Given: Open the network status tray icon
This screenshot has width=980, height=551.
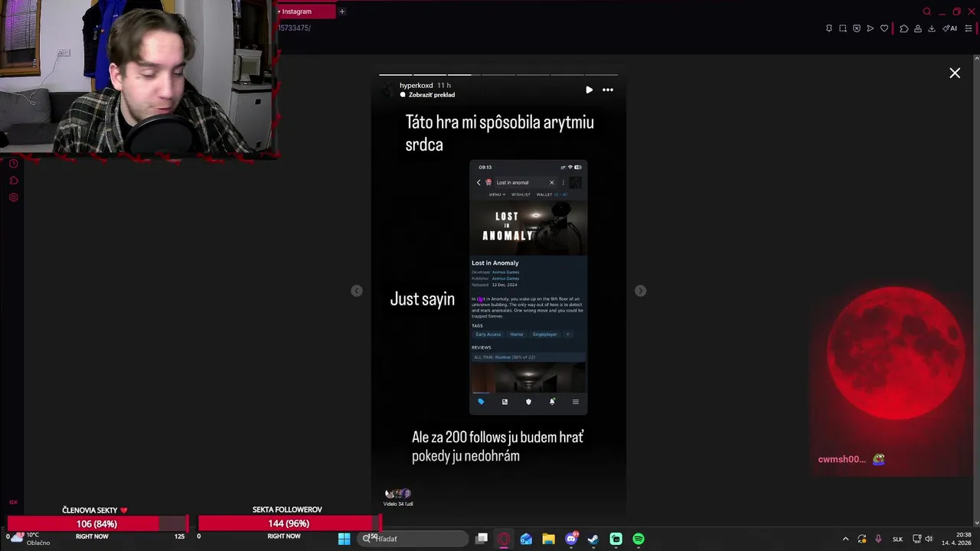Looking at the screenshot, I should (x=917, y=539).
